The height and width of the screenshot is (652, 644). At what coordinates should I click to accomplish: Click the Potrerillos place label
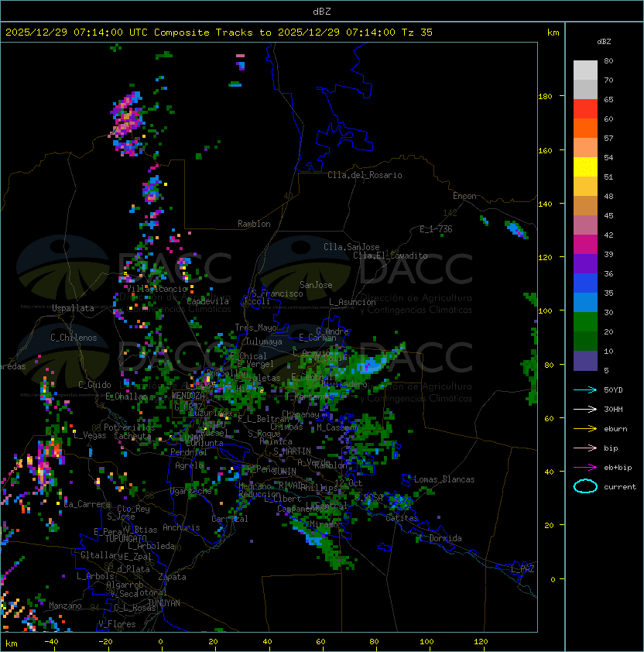(129, 427)
